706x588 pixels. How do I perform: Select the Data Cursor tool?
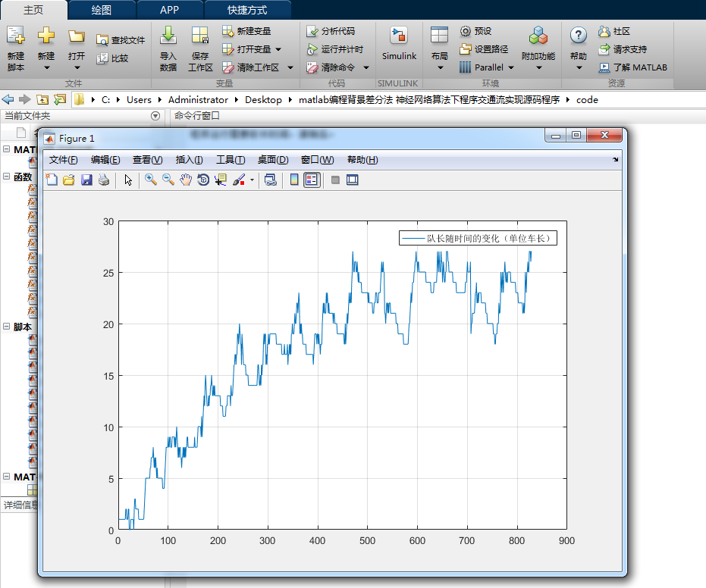(221, 180)
